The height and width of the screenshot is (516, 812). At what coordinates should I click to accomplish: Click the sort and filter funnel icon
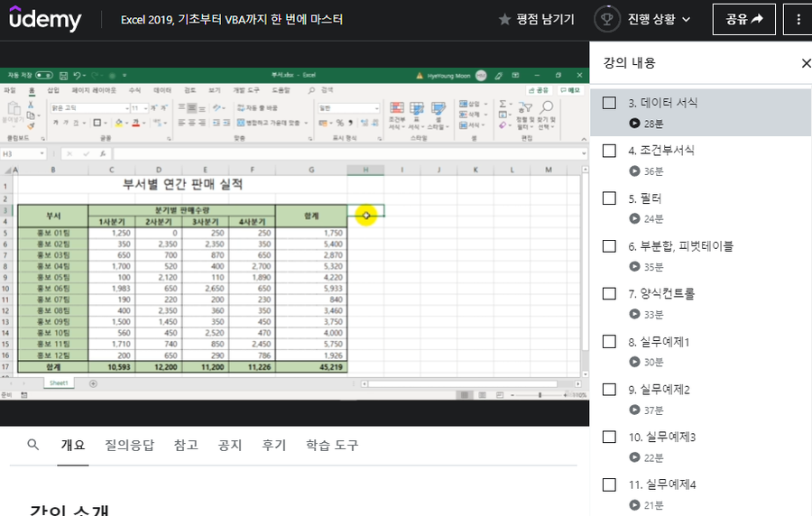pos(525,107)
